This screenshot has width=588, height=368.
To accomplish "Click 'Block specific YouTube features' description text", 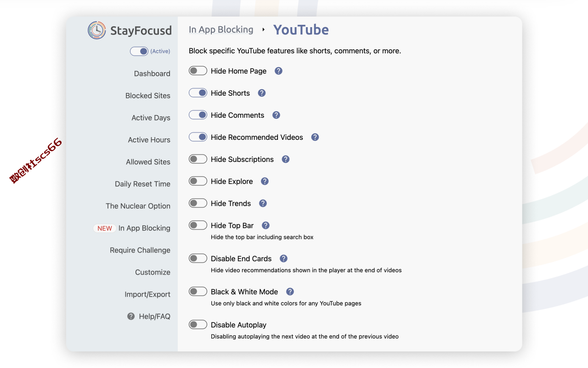I will [295, 51].
